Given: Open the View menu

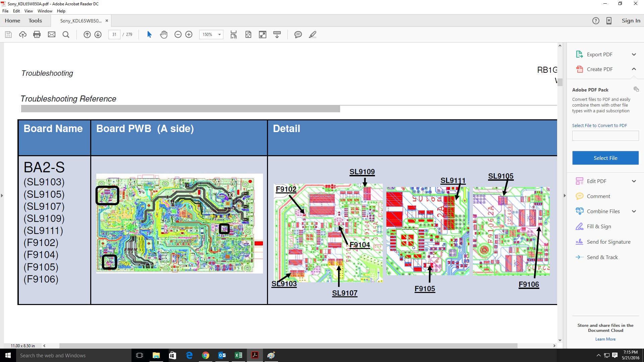Looking at the screenshot, I should pyautogui.click(x=29, y=11).
